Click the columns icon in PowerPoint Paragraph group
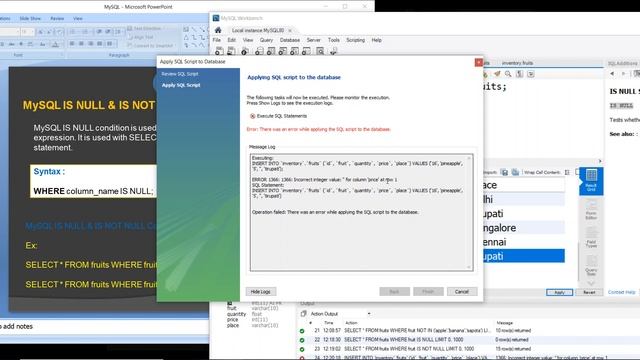Screen dimensions: 640x360 coord(109,44)
